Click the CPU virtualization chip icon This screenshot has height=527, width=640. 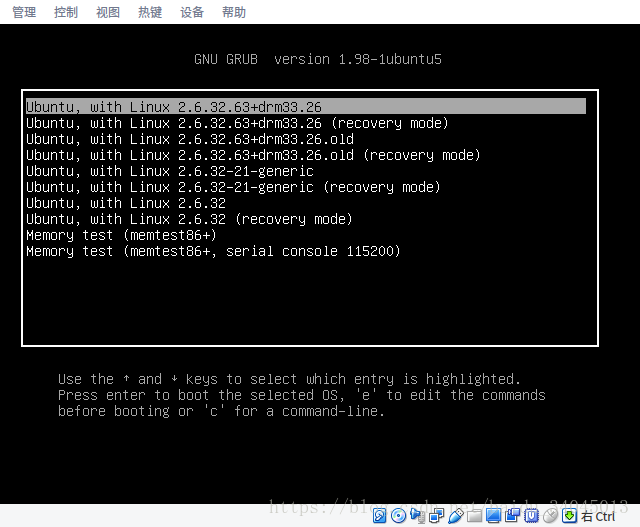point(531,516)
